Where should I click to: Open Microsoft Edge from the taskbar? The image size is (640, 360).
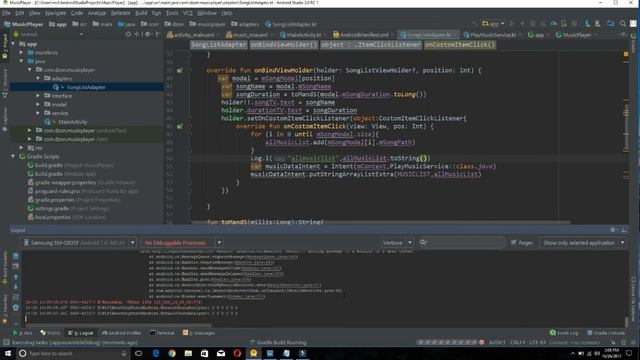[156, 353]
